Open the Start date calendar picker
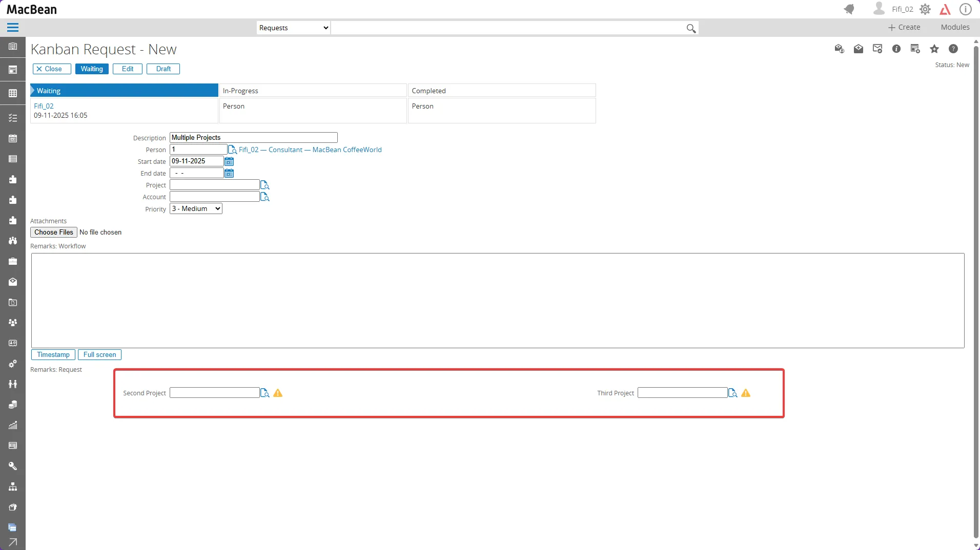This screenshot has height=550, width=980. pyautogui.click(x=229, y=161)
